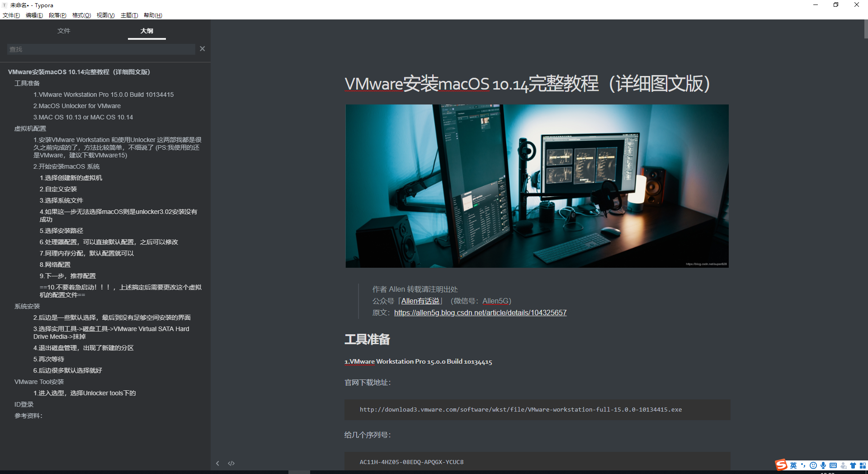Jump to 虚拟机配置 in the outline
The height and width of the screenshot is (474, 868).
pos(30,128)
